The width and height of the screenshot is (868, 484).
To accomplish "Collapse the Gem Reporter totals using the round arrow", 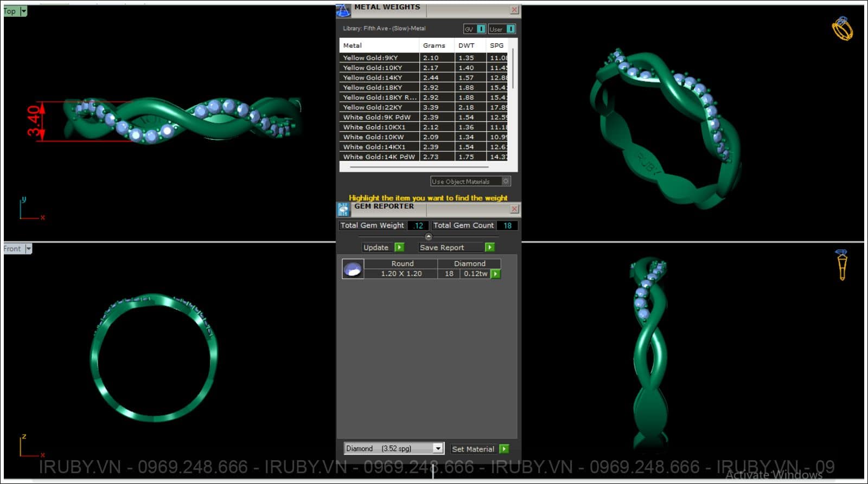I will [429, 237].
